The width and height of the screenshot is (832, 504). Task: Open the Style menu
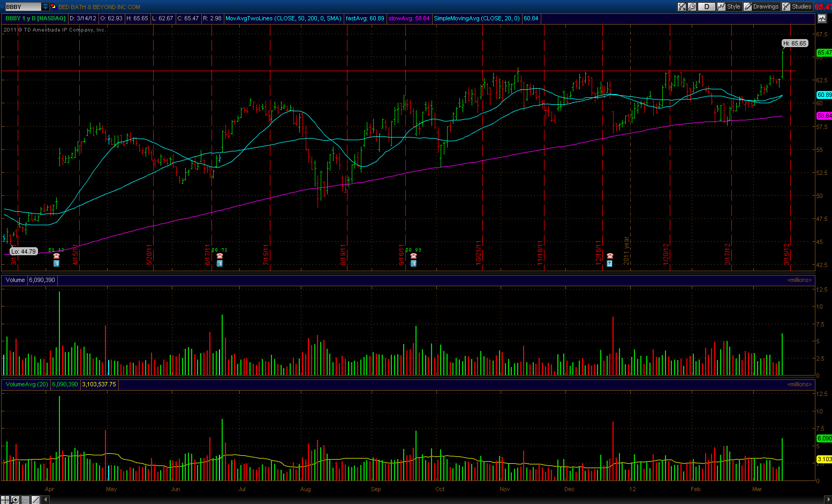[729, 6]
